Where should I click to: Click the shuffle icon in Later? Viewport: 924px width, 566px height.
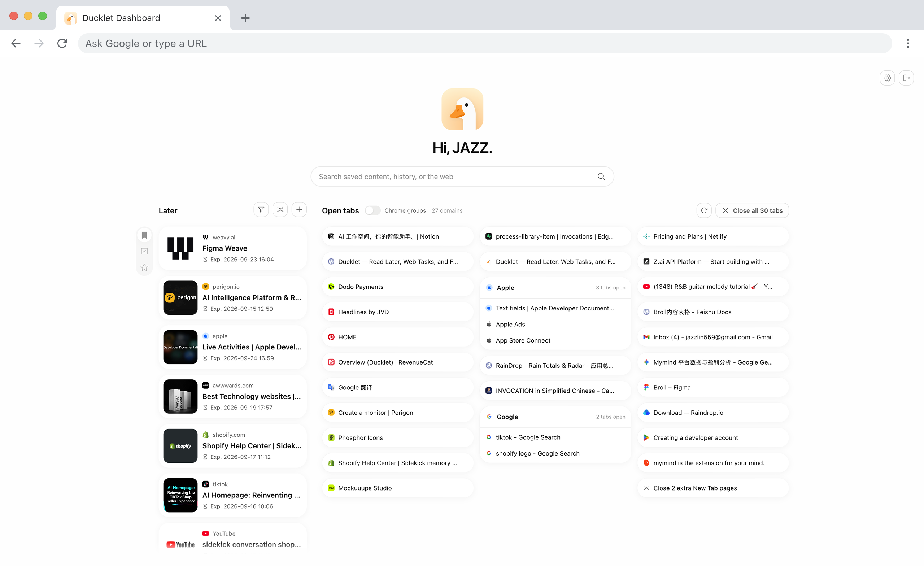click(280, 210)
